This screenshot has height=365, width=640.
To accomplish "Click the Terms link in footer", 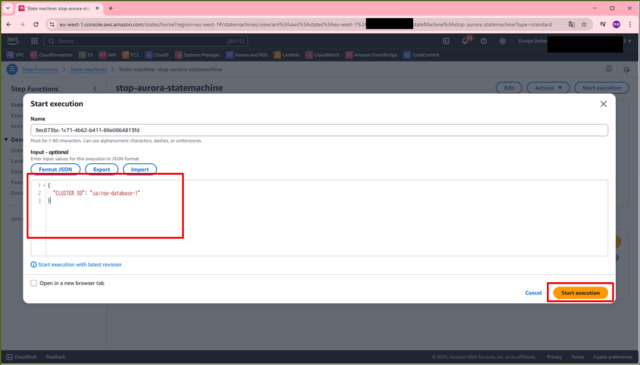I will [x=577, y=357].
